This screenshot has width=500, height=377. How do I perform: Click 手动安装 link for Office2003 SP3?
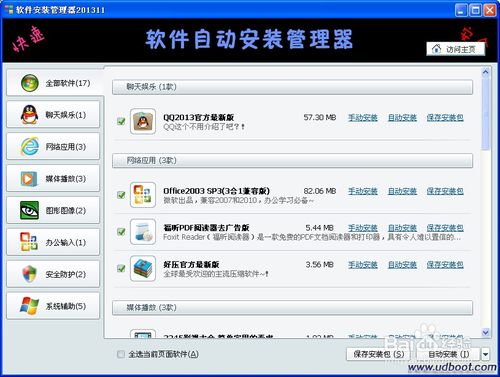tap(363, 191)
